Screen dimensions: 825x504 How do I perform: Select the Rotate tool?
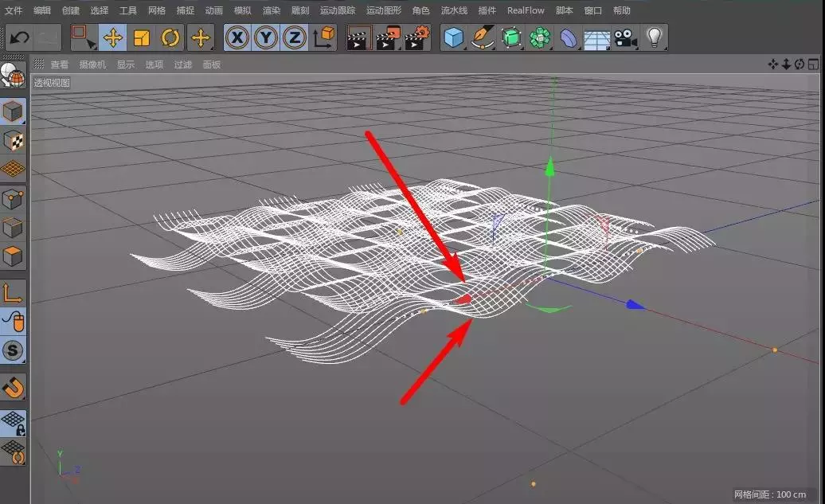coord(170,37)
